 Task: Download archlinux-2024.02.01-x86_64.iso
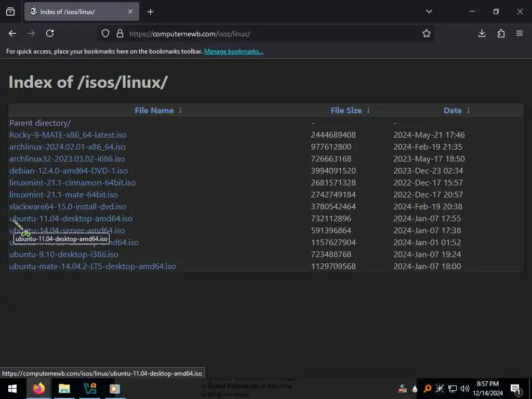[x=68, y=147]
